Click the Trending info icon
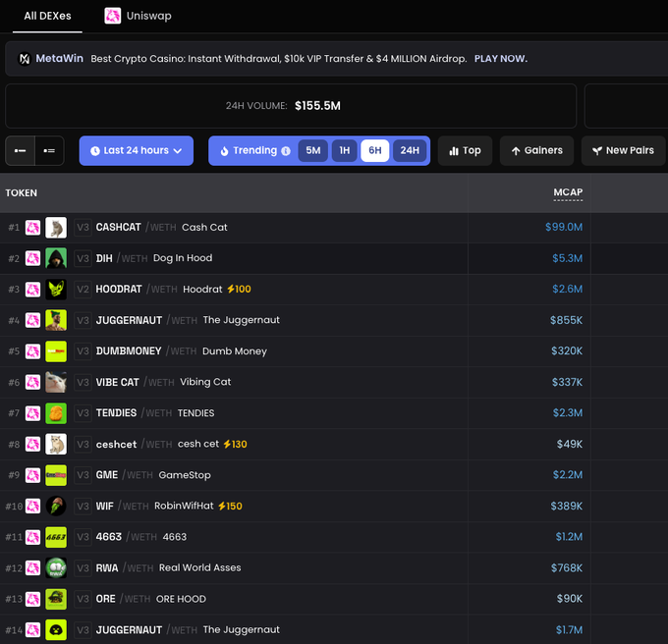668x644 pixels. tap(286, 150)
